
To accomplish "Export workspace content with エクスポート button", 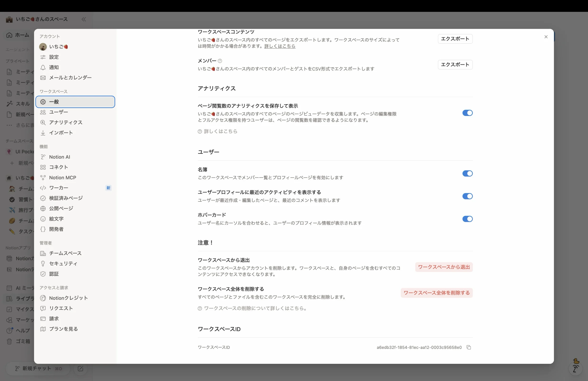I will point(455,39).
